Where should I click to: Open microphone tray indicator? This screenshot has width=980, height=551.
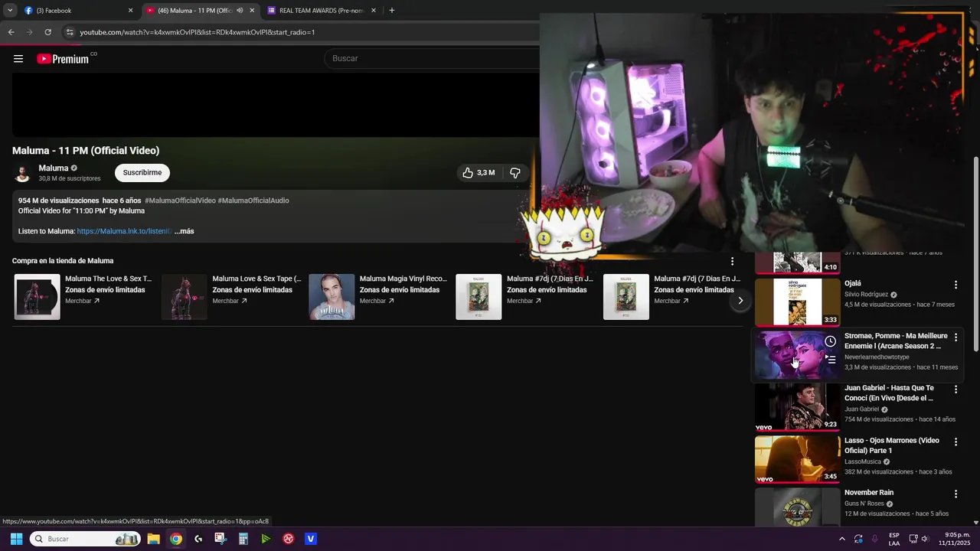(874, 539)
